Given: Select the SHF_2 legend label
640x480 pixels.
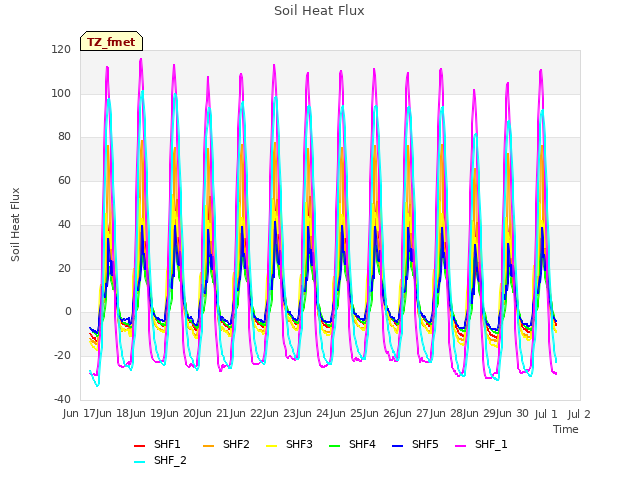Looking at the screenshot, I should click(170, 460).
